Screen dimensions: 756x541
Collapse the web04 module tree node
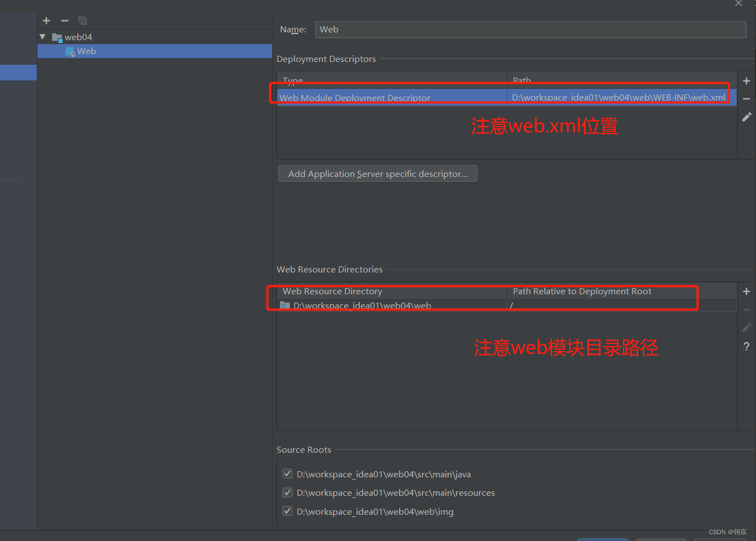point(42,37)
